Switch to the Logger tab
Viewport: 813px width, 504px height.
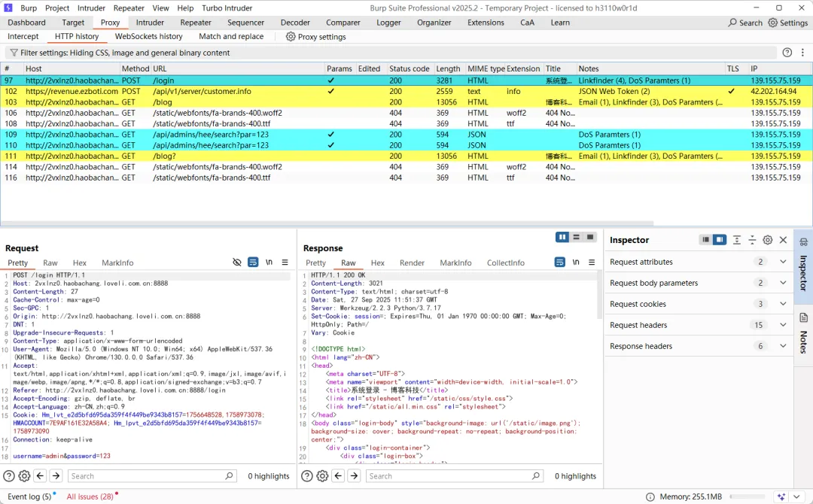coord(388,23)
